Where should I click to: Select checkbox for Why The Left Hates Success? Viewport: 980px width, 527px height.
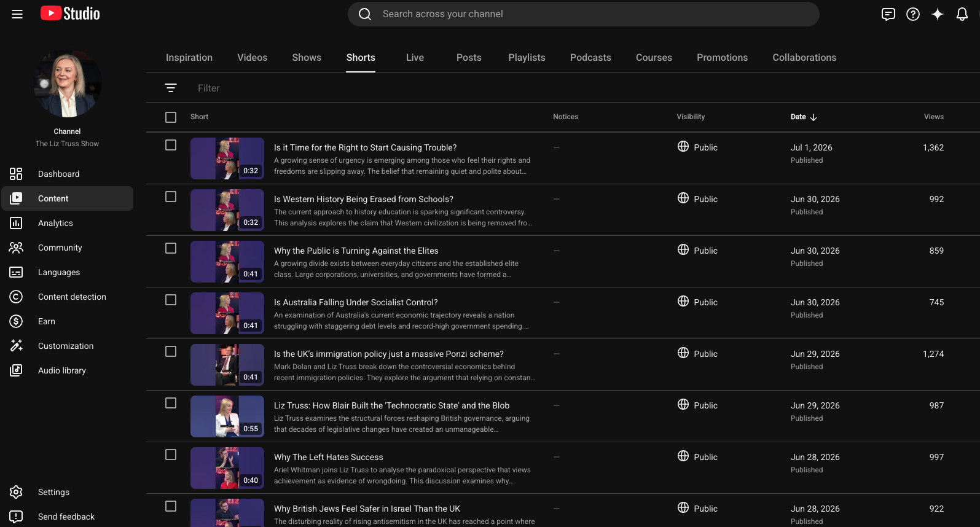(171, 455)
